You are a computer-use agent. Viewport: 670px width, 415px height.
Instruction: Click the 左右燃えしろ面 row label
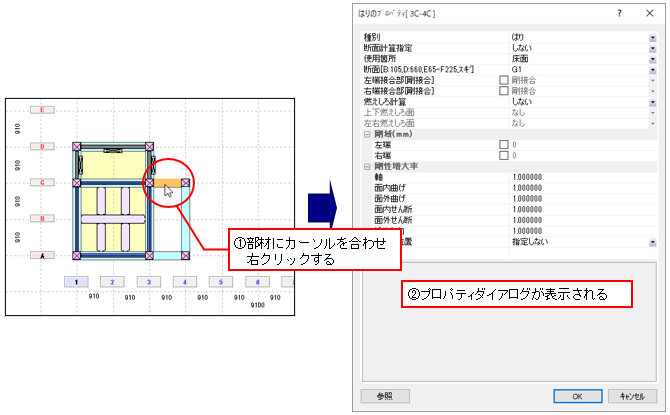coord(389,124)
